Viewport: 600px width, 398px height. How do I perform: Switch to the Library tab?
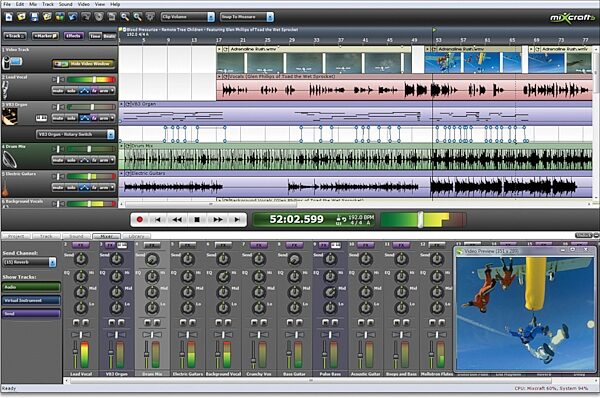tap(136, 237)
